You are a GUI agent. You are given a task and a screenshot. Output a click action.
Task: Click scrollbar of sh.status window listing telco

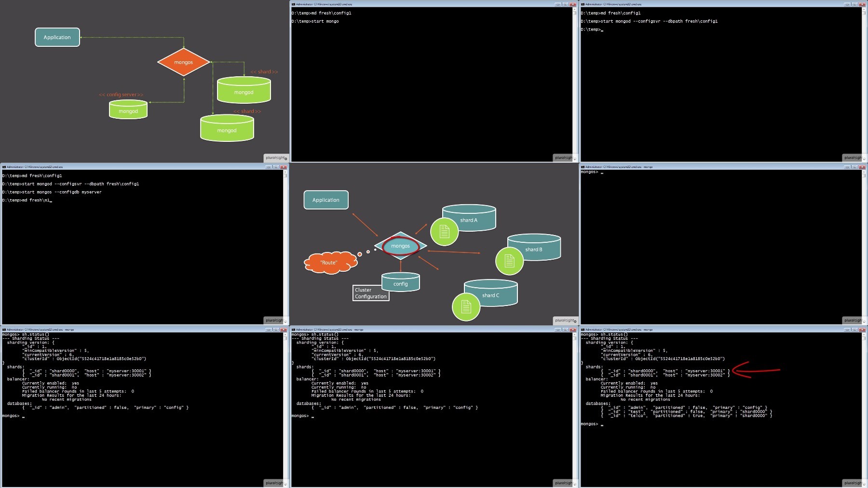point(864,409)
